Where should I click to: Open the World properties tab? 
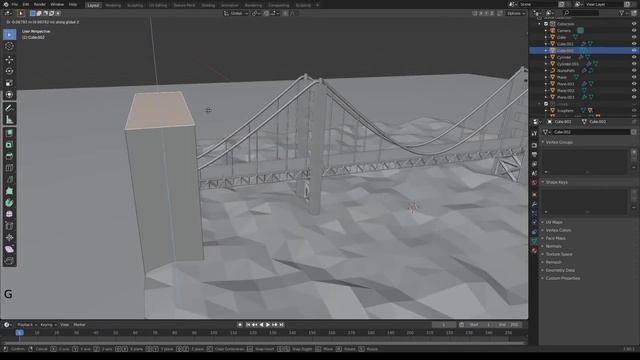tap(534, 183)
